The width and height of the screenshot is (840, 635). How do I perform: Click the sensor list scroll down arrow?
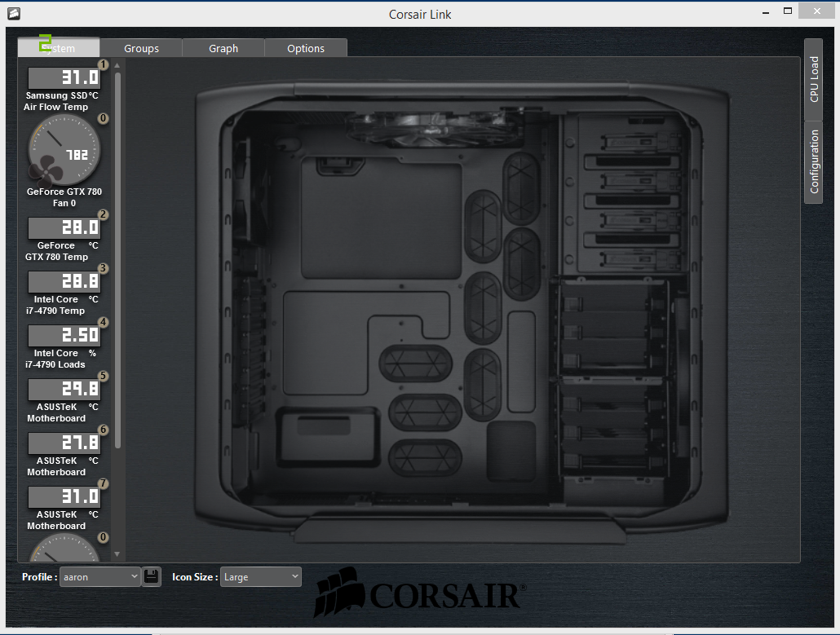point(117,554)
